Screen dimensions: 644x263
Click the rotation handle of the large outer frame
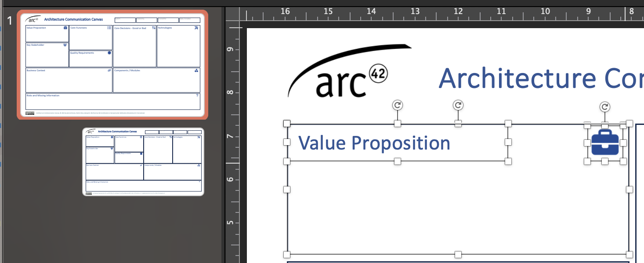coord(458,105)
